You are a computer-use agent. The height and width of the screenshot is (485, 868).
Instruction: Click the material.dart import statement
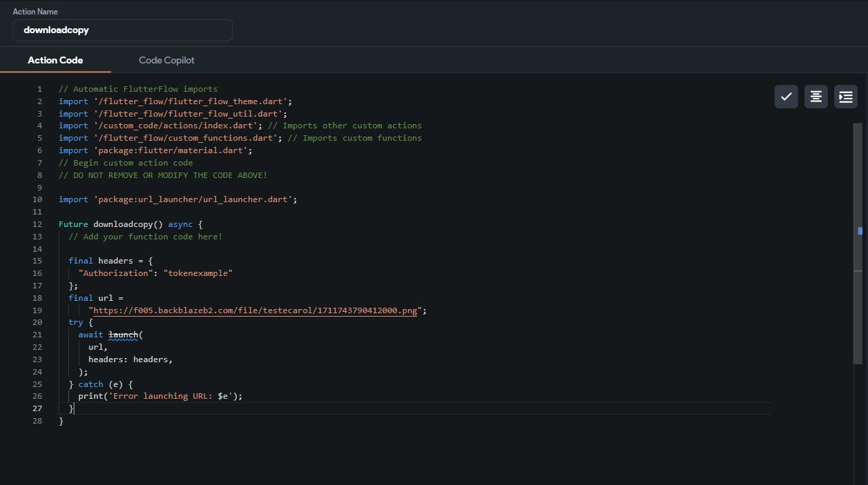[155, 150]
